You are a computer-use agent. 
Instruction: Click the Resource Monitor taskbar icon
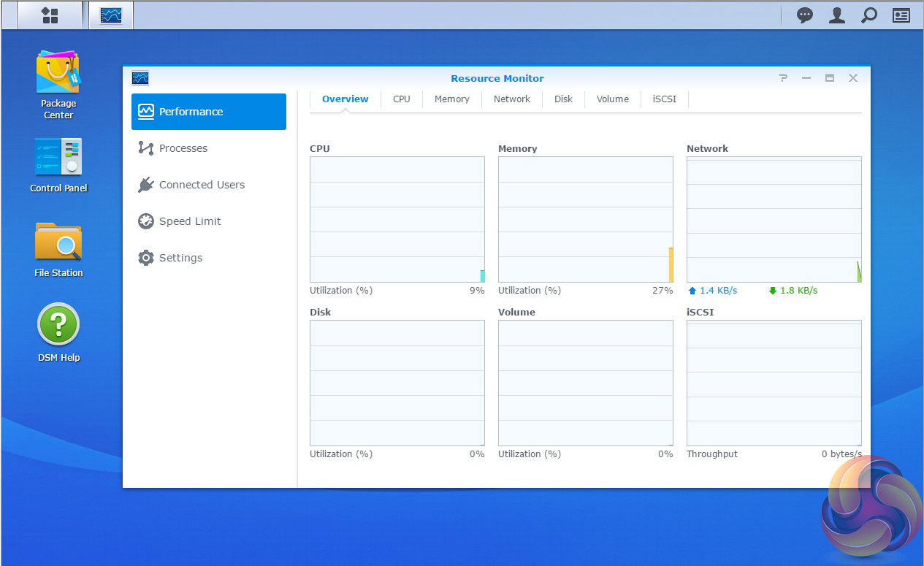pyautogui.click(x=111, y=15)
